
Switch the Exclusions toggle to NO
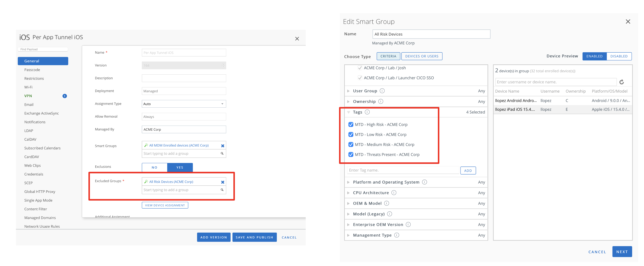point(154,167)
